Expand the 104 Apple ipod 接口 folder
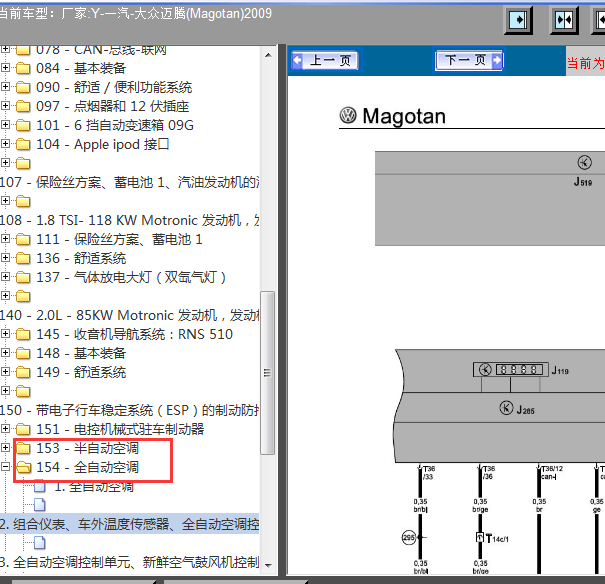The image size is (605, 584). tap(5, 143)
